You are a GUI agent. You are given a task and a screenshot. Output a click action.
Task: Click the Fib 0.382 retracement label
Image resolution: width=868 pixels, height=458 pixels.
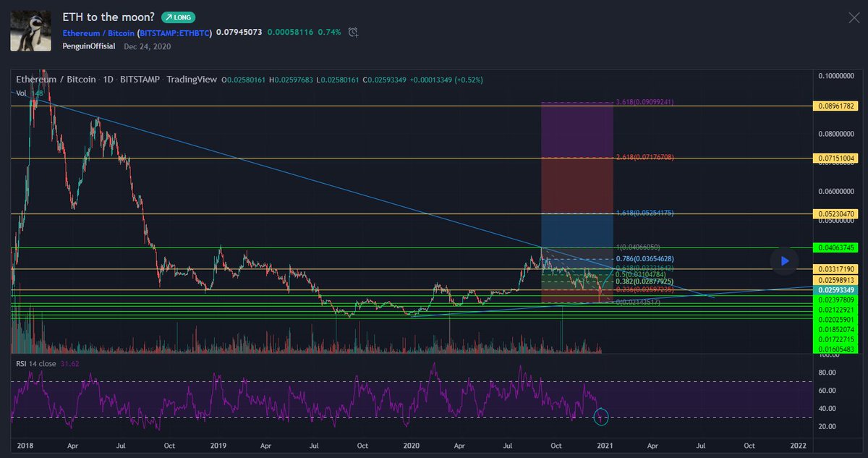coord(644,281)
